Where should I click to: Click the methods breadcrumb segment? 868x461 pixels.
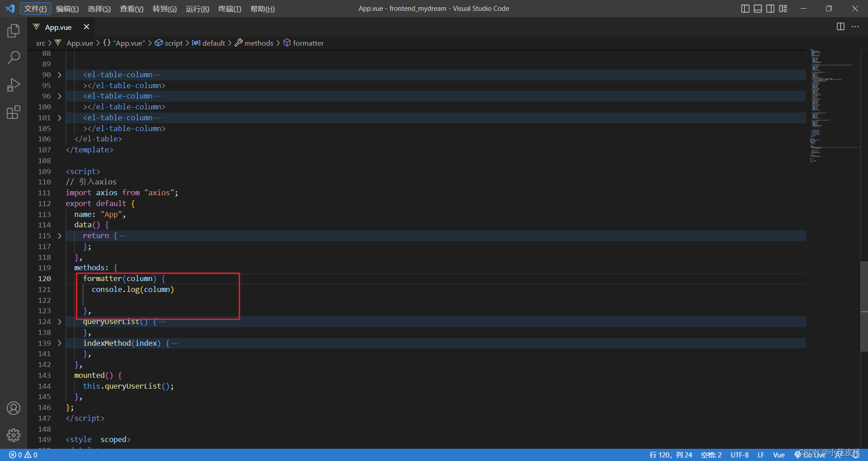[254, 43]
